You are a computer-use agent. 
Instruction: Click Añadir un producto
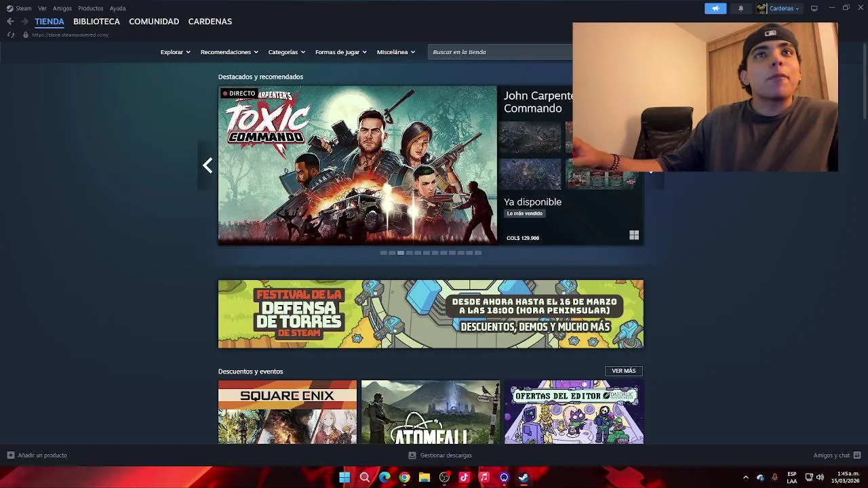click(42, 455)
